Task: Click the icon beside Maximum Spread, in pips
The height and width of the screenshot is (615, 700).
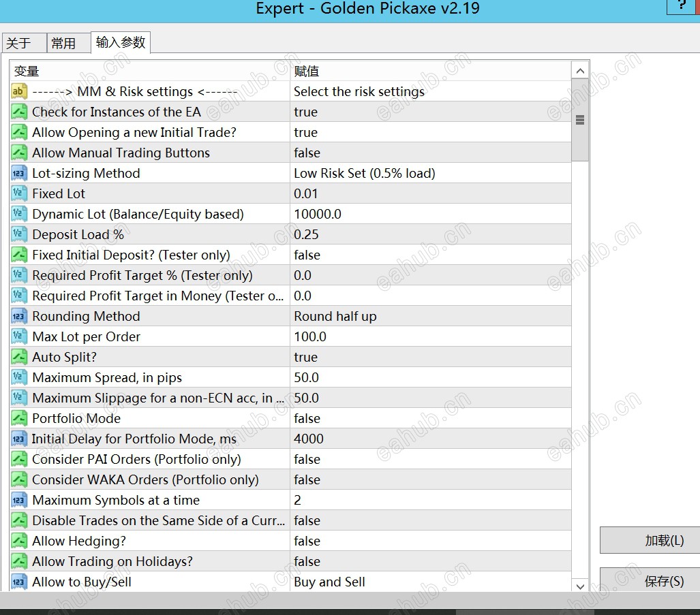Action: click(19, 377)
